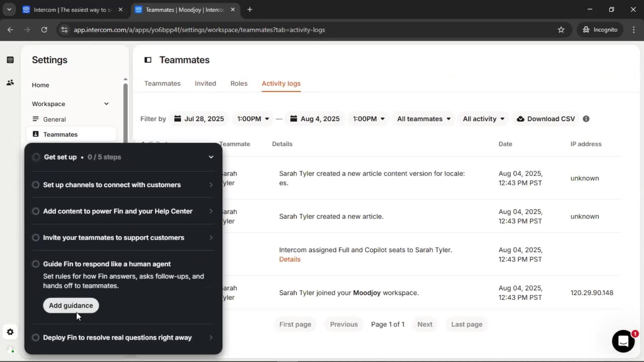
Task: Click the General list icon in settings sidebar
Action: click(x=36, y=119)
